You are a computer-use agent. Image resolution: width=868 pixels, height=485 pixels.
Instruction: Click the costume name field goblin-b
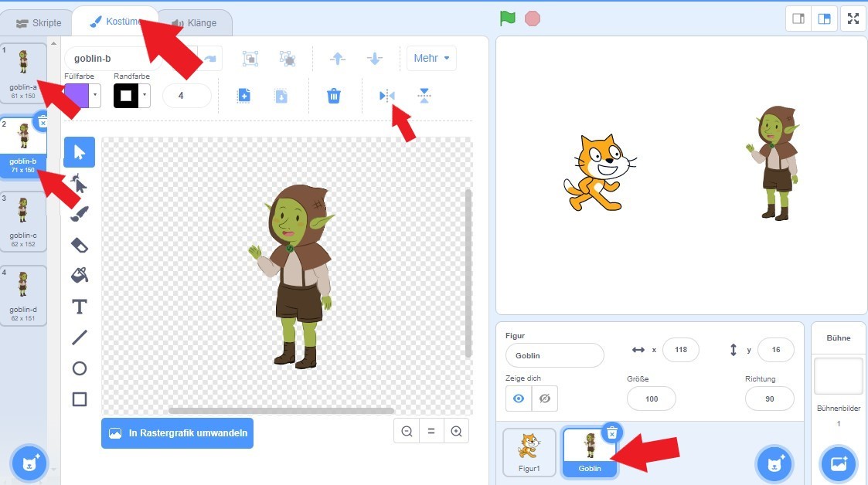[x=114, y=58]
